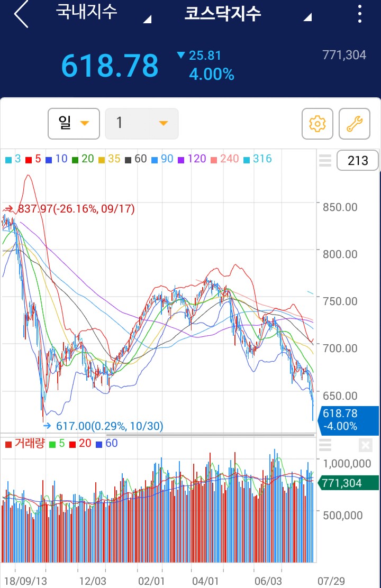The width and height of the screenshot is (381, 588).
Task: Tap the 700.00 price axis label
Action: [x=340, y=348]
